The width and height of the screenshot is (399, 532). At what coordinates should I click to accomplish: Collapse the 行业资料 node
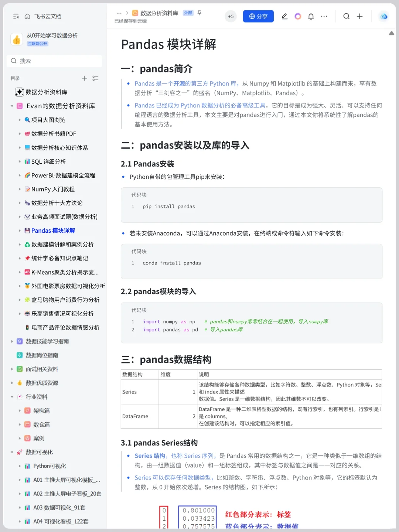(x=12, y=397)
